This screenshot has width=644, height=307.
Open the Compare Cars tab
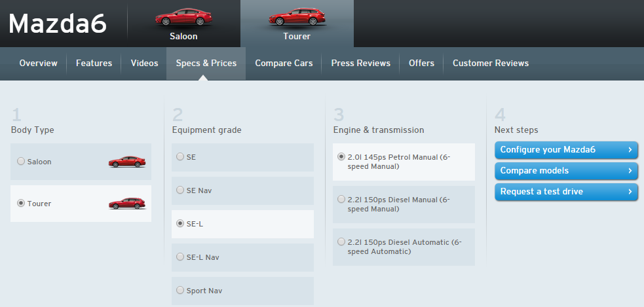284,63
